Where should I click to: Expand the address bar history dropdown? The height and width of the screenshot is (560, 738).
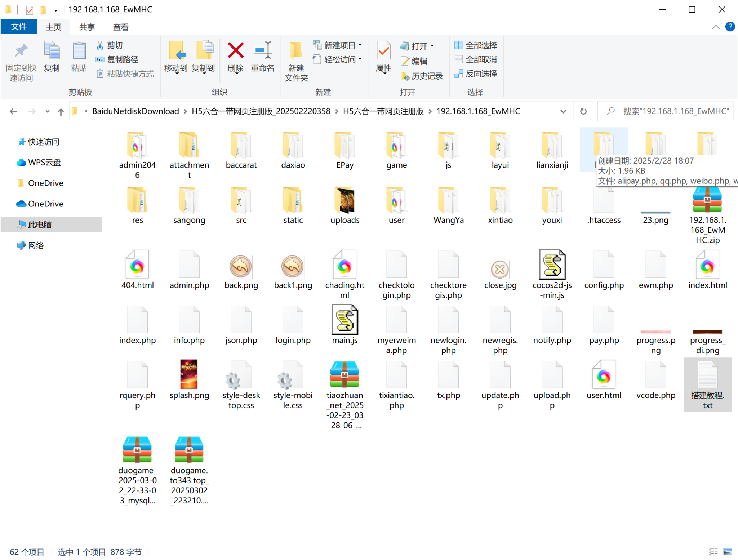pyautogui.click(x=563, y=111)
